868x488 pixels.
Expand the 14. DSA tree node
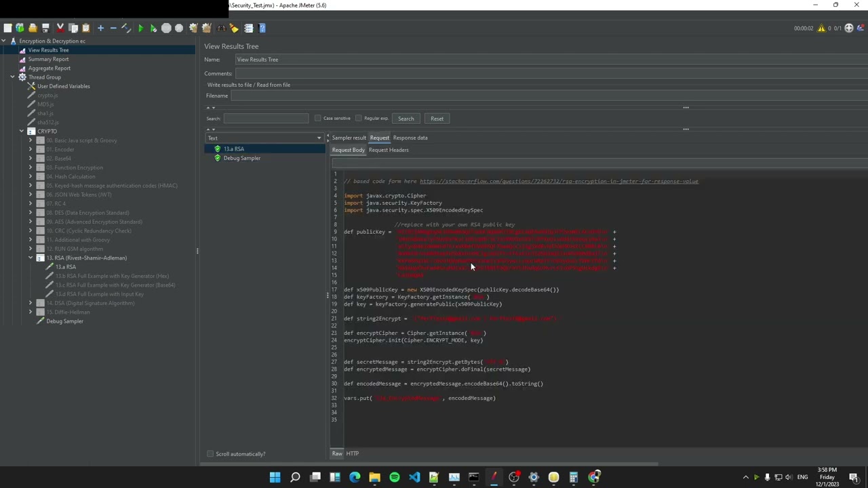click(31, 303)
